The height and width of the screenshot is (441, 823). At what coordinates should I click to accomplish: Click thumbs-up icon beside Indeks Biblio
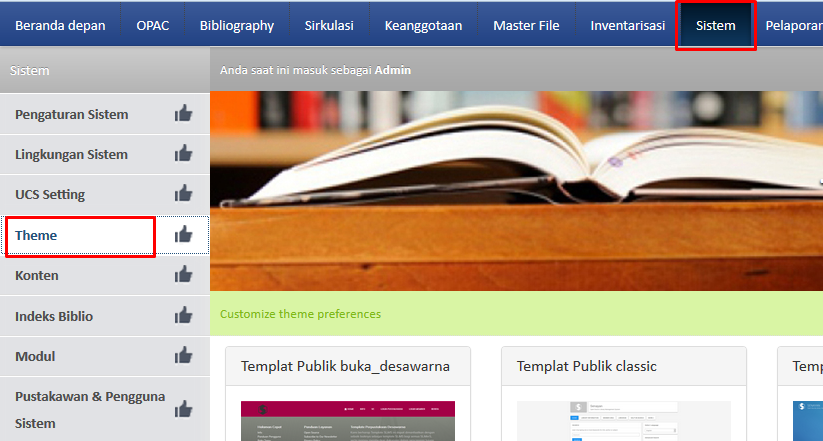tap(183, 315)
